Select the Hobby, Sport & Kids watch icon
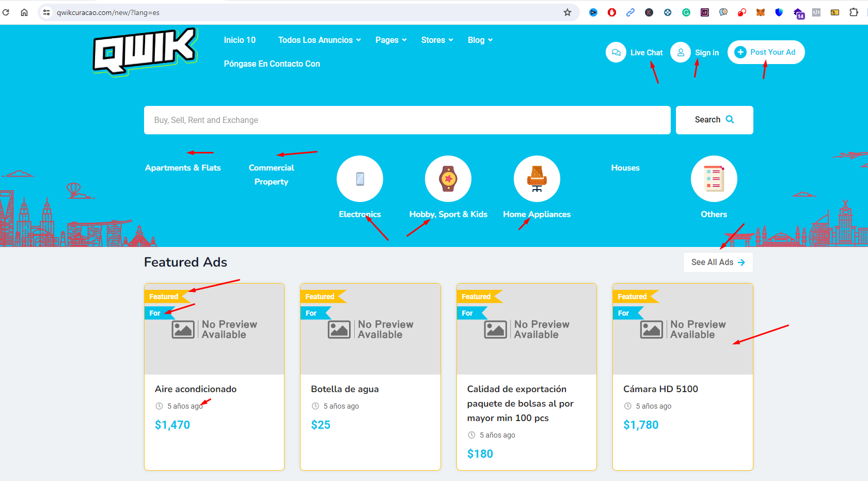The width and height of the screenshot is (868, 481). pos(448,179)
